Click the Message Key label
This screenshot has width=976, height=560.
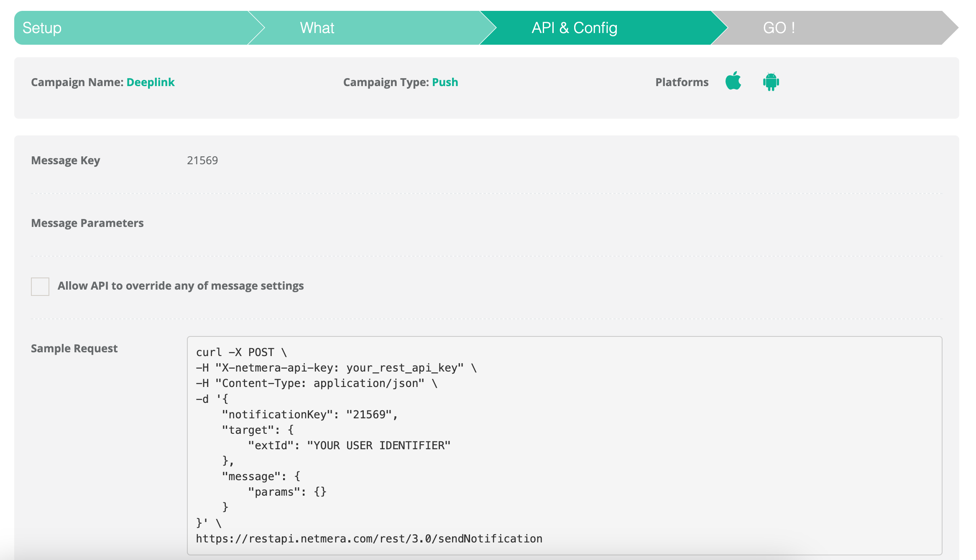coord(66,160)
